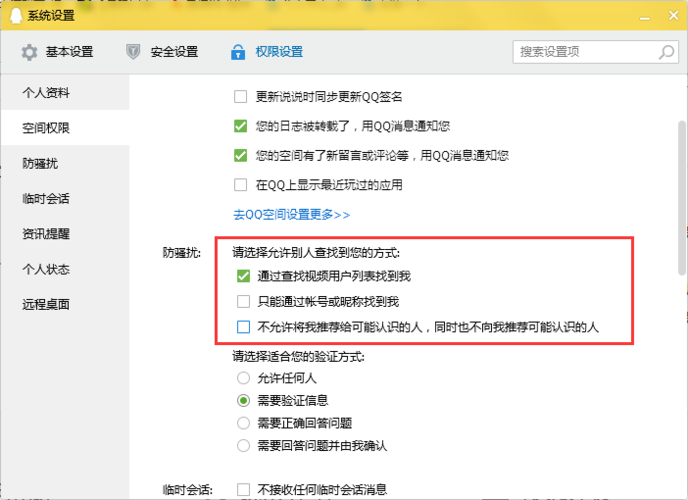Click the vertical scrollbar thumb
Viewport: 688px width, 500px height.
(682, 197)
